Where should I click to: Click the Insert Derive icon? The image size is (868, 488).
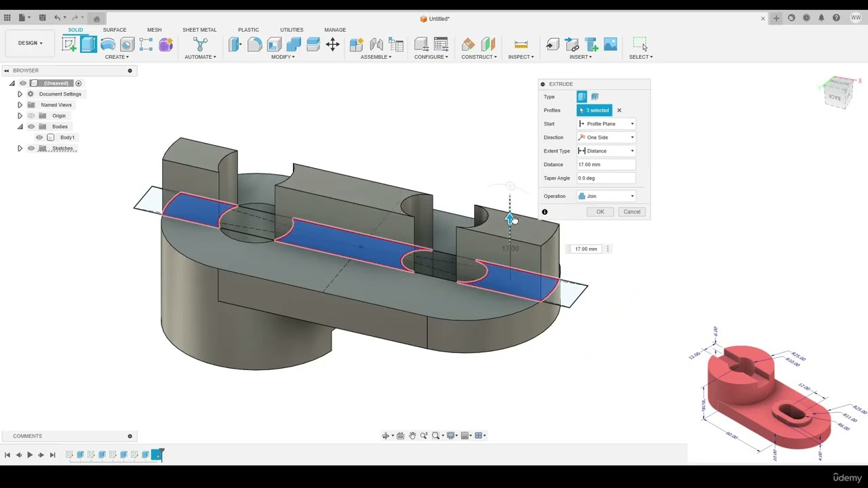(x=552, y=45)
